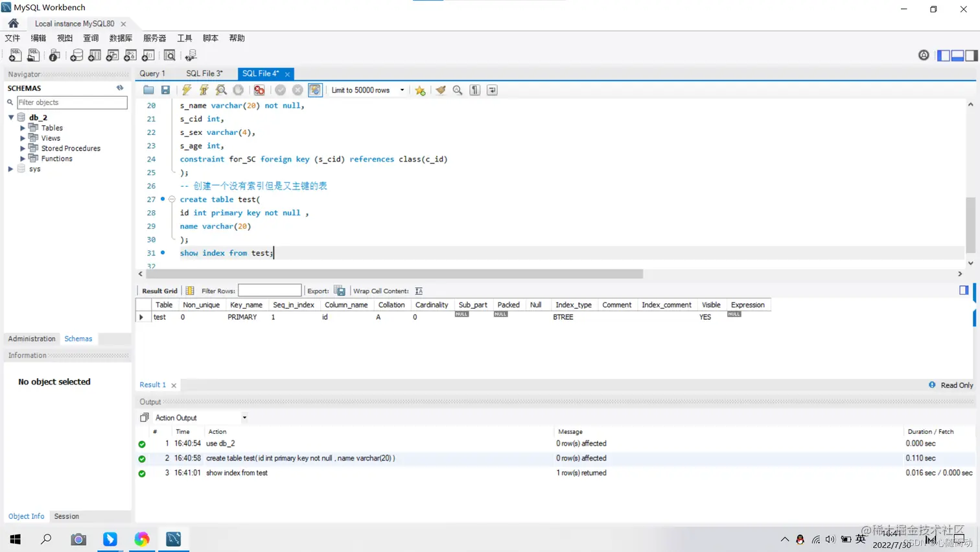Toggle word wrapping in editor
This screenshot has height=552, width=980.
pos(493,90)
